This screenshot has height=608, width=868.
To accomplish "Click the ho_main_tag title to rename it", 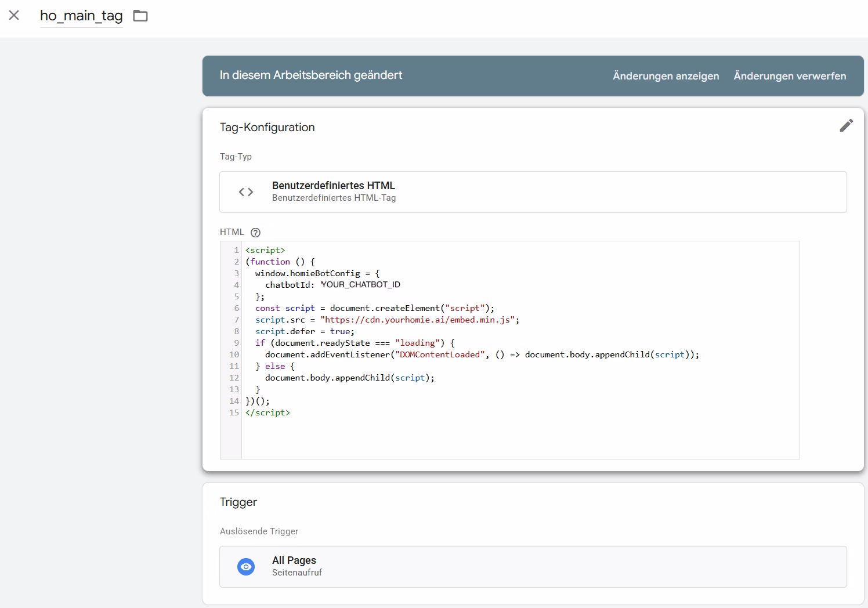I will point(81,16).
